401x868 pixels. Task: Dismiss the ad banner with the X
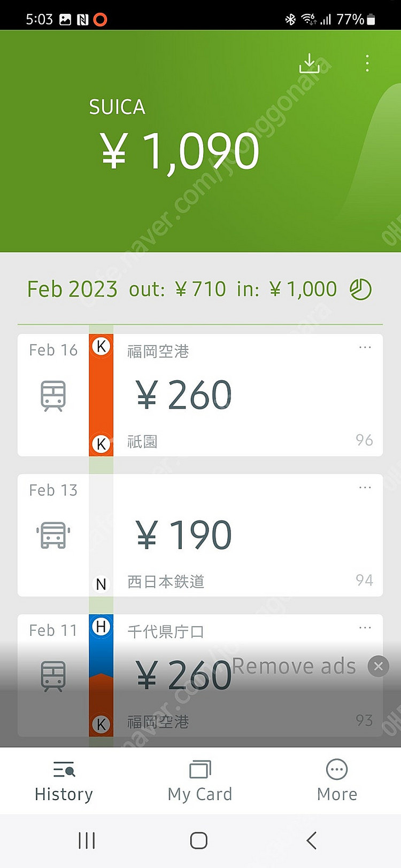379,666
